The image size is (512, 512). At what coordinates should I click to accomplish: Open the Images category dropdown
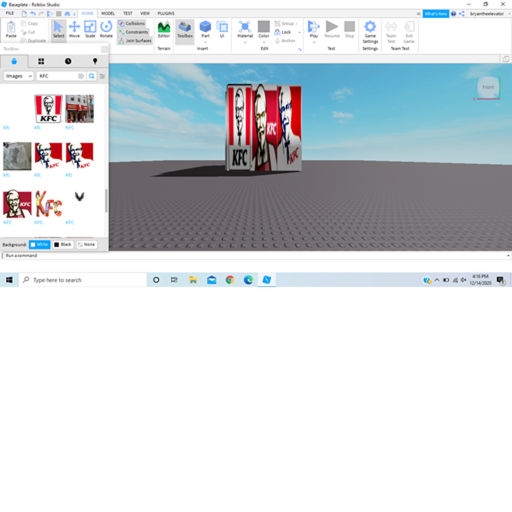[19, 76]
